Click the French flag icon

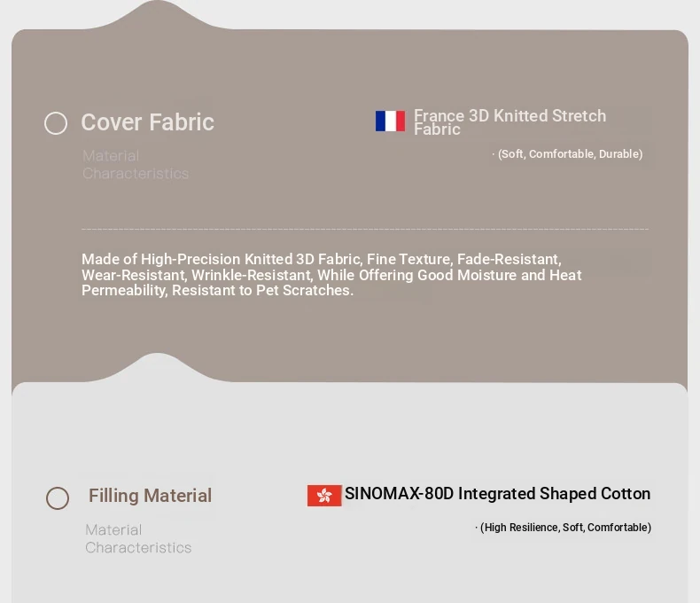(x=390, y=121)
